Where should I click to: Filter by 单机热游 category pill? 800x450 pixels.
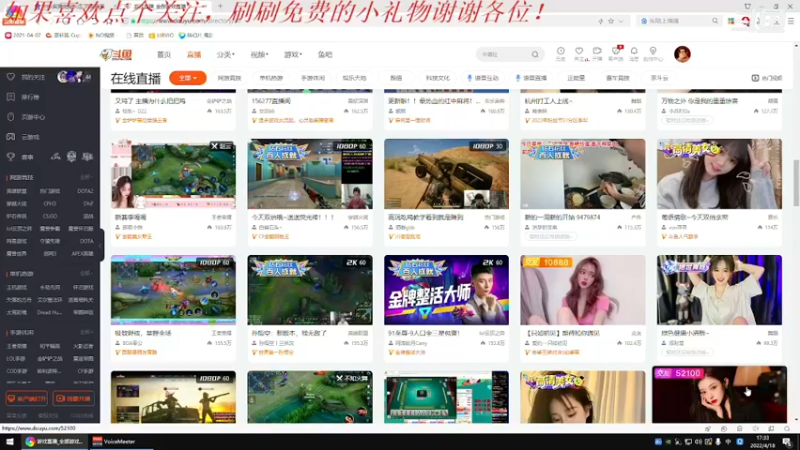[271, 78]
